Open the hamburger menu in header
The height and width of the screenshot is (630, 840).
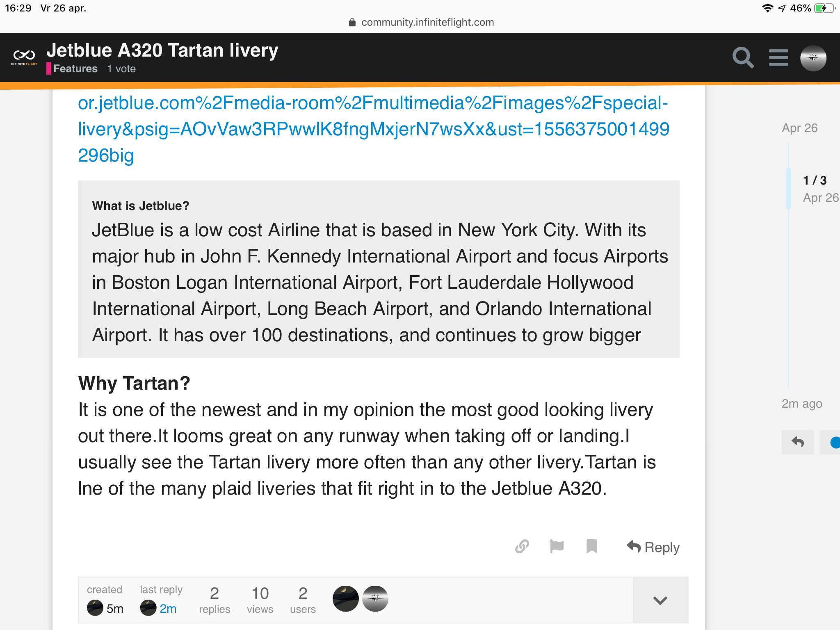(x=778, y=58)
